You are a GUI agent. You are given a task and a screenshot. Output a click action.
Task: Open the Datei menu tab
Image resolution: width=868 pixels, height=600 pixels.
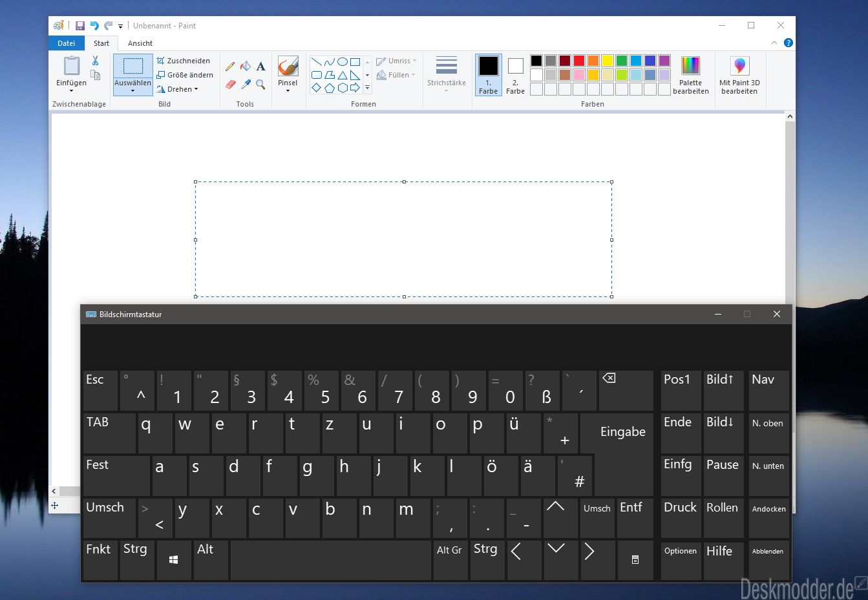(67, 43)
